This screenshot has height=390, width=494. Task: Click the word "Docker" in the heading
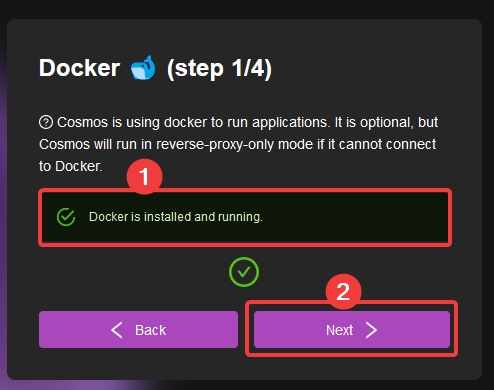click(x=79, y=68)
